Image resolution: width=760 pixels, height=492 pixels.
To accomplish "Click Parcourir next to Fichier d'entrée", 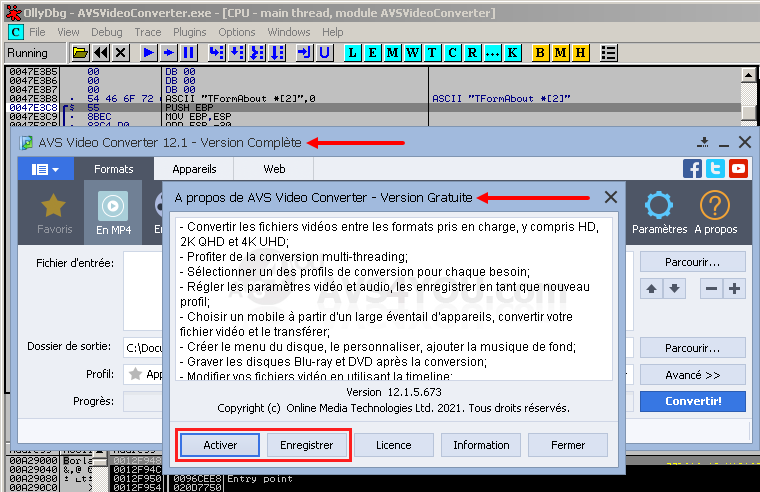I will pyautogui.click(x=693, y=262).
